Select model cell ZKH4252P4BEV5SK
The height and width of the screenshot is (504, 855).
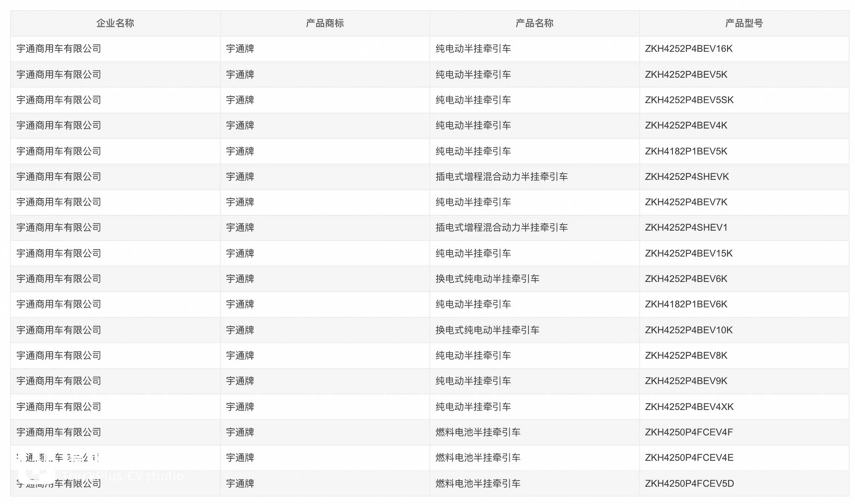click(x=689, y=100)
